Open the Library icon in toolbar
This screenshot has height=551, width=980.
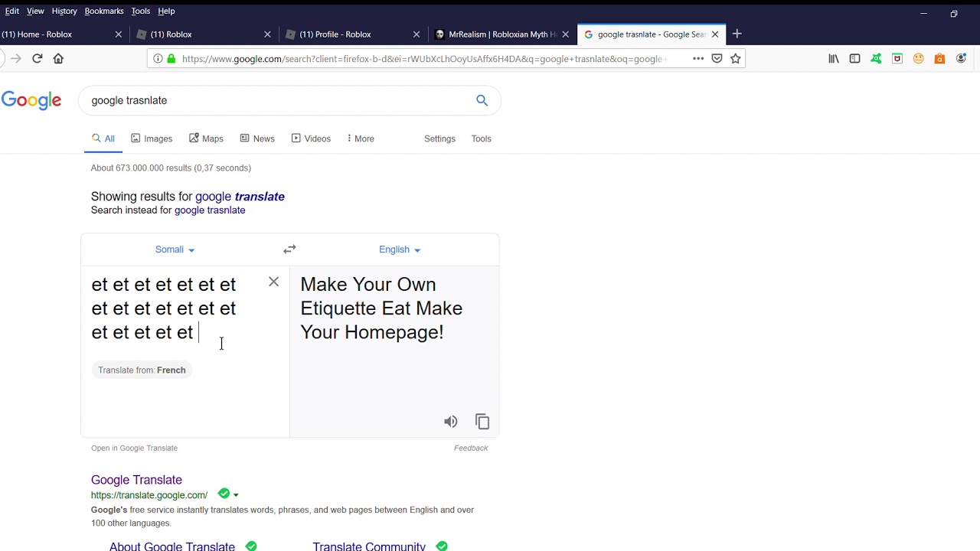coord(834,58)
